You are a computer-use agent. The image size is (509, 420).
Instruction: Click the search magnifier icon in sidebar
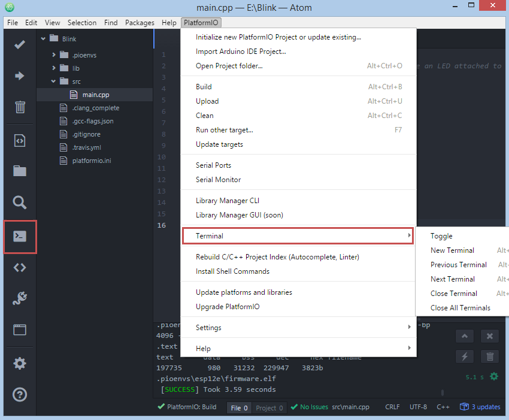[20, 203]
